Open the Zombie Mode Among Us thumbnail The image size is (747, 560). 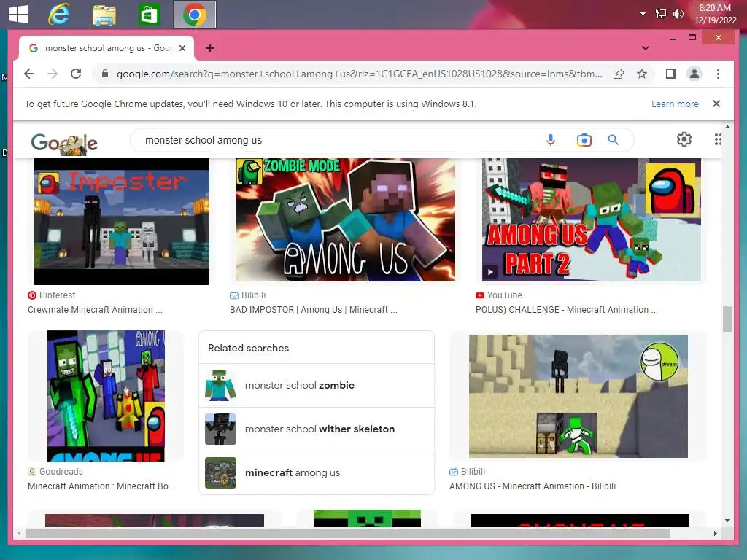[345, 219]
